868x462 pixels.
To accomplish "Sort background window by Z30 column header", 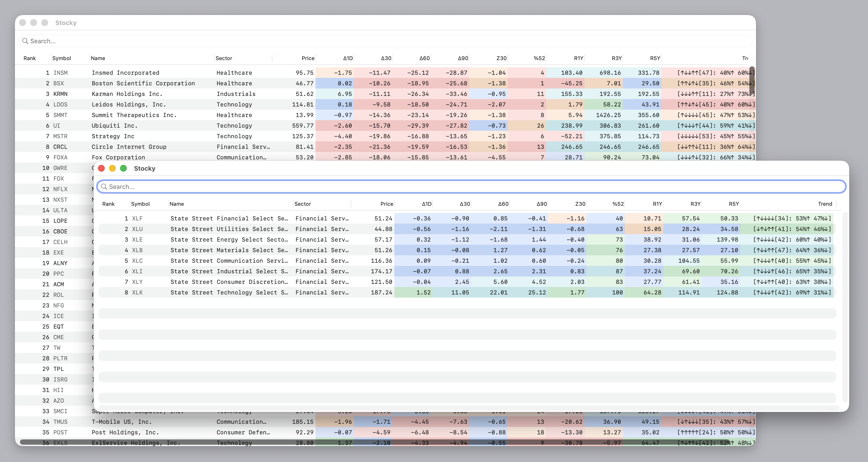I will 501,58.
